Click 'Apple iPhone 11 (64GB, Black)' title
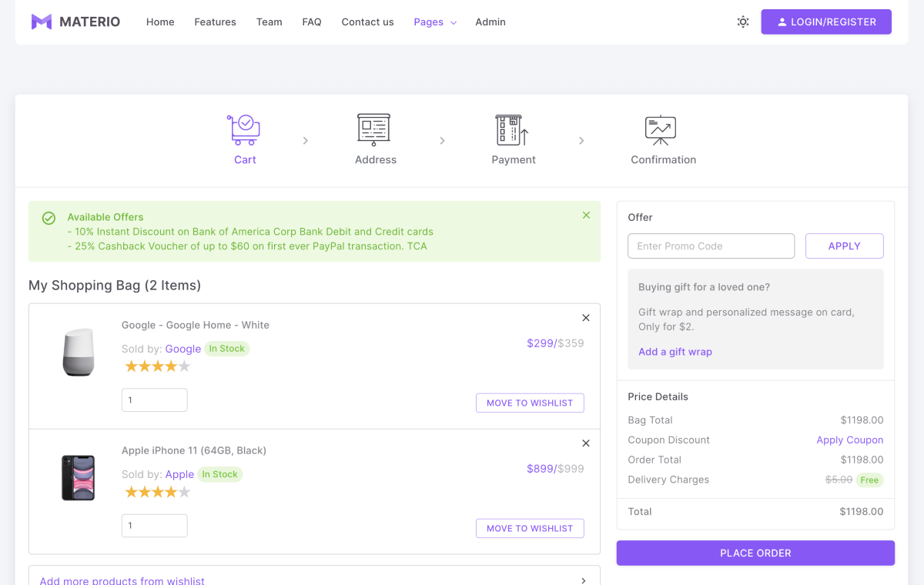 pyautogui.click(x=194, y=450)
